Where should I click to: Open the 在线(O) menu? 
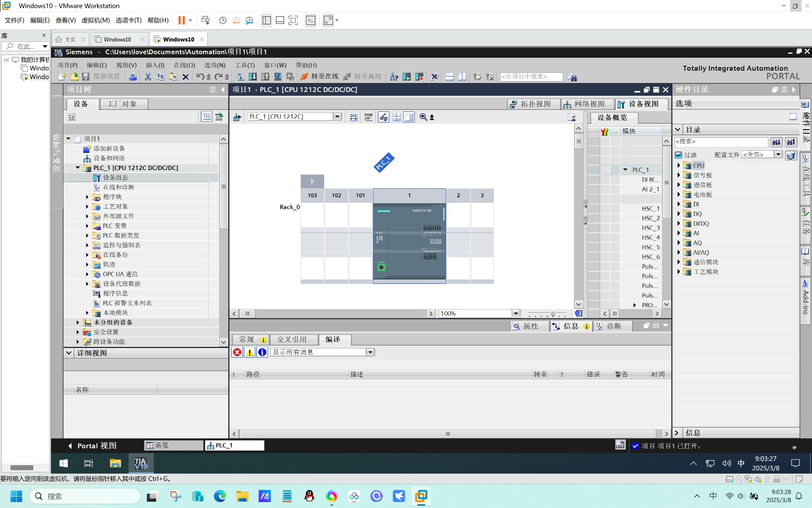(184, 65)
